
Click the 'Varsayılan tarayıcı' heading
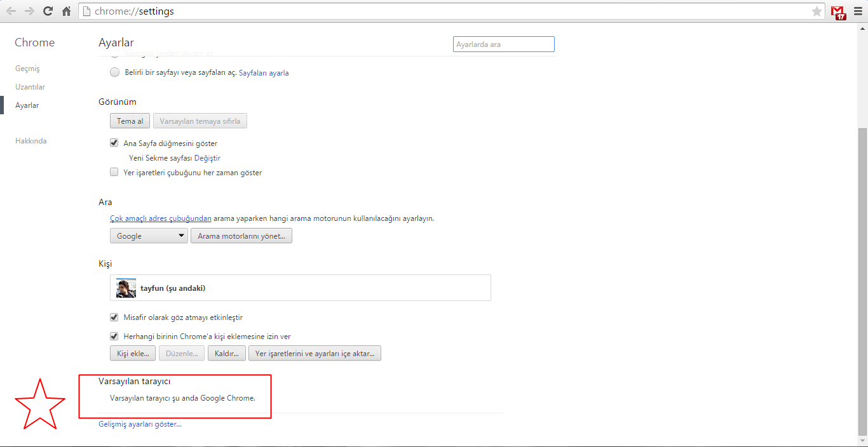pos(135,381)
